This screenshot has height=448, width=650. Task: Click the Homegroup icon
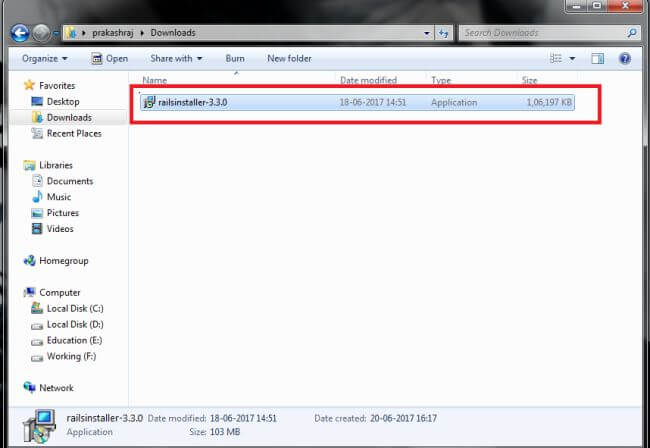[29, 261]
